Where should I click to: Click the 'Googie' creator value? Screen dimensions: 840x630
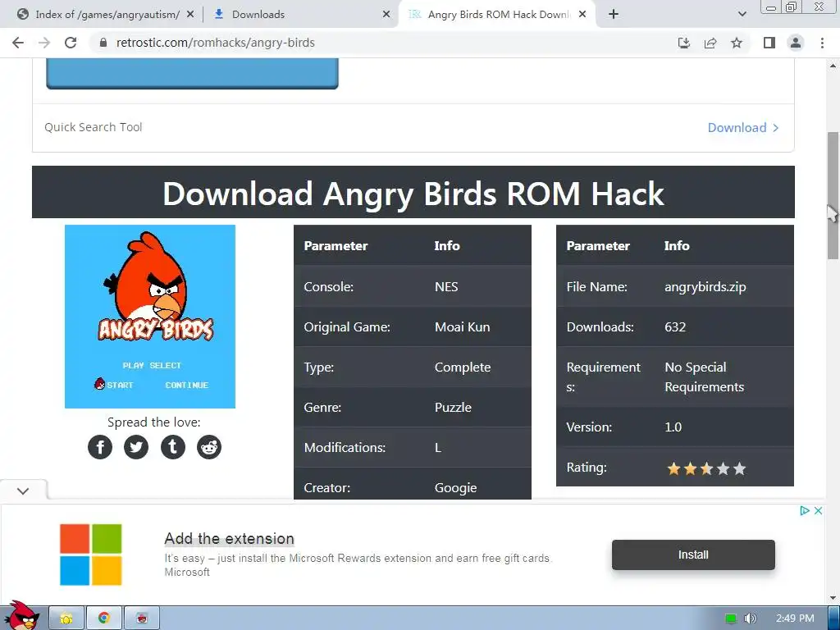[456, 488]
